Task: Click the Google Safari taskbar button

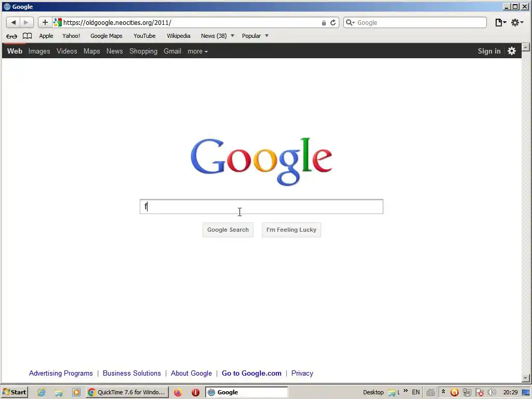Action: pos(247,392)
